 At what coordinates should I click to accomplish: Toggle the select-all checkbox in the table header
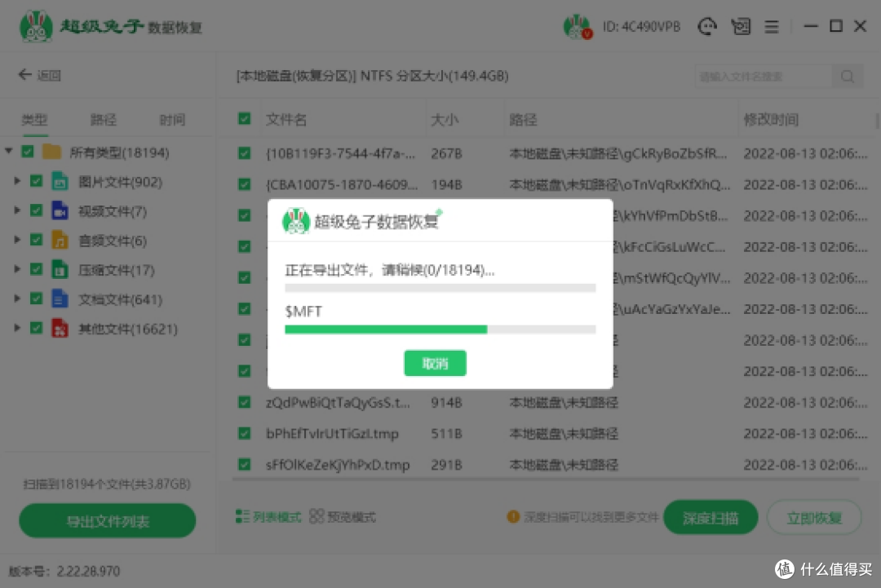[245, 118]
